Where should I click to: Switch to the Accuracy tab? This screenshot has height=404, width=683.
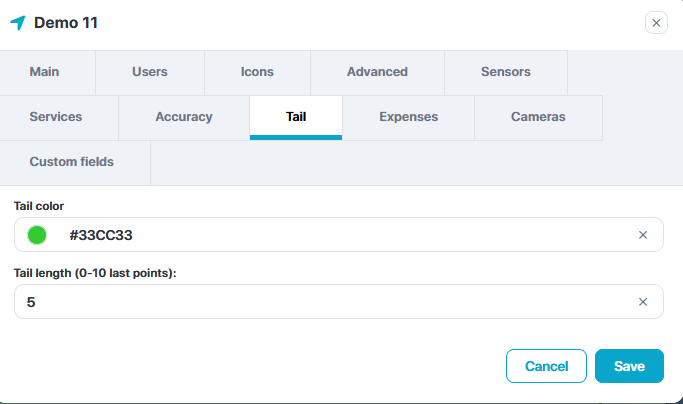184,117
